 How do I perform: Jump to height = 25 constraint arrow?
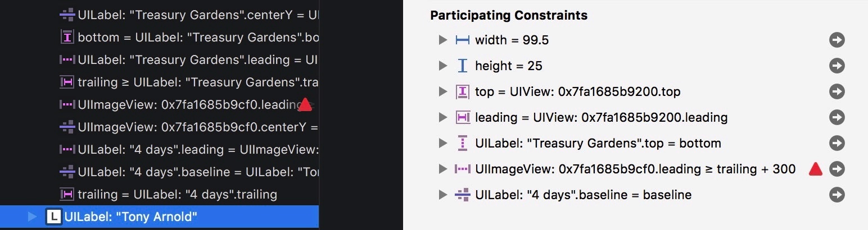coord(837,66)
